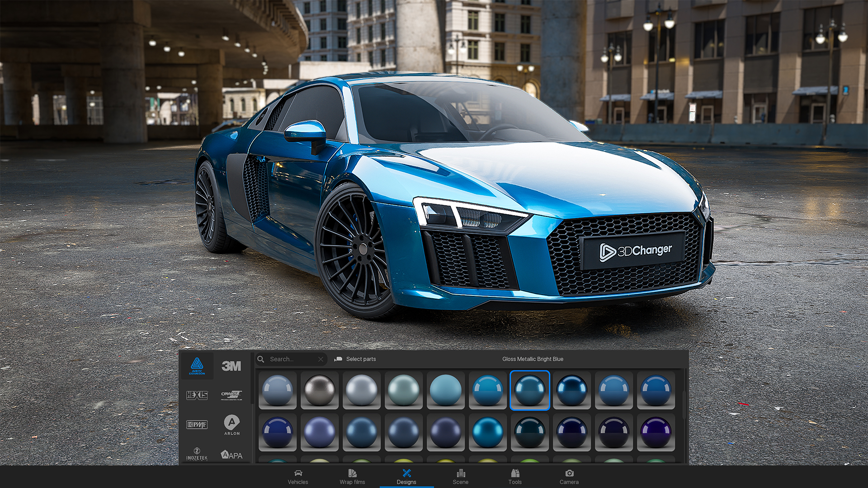Viewport: 868px width, 488px height.
Task: Open the Tools tab
Action: [515, 477]
